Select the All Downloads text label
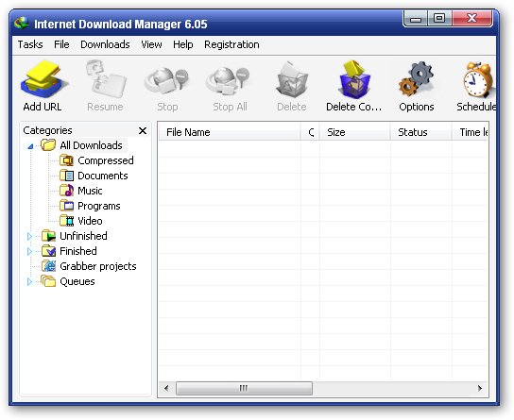The width and height of the screenshot is (514, 420). click(x=91, y=145)
